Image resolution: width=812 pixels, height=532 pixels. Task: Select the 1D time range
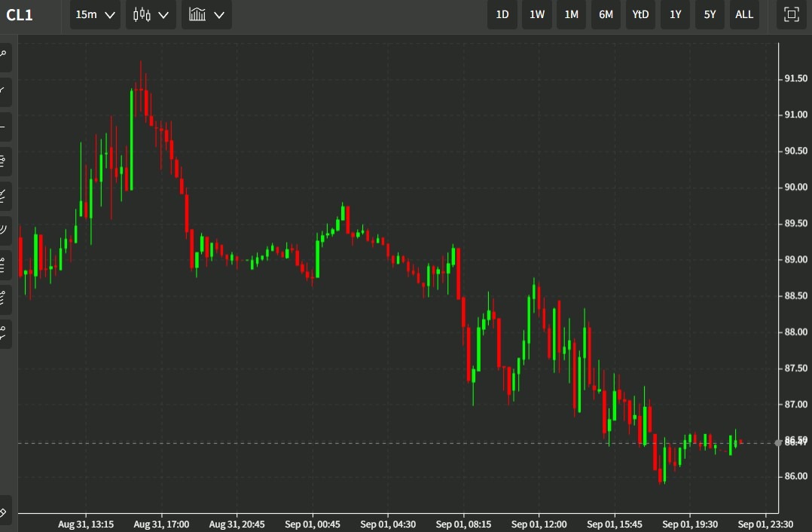coord(502,14)
